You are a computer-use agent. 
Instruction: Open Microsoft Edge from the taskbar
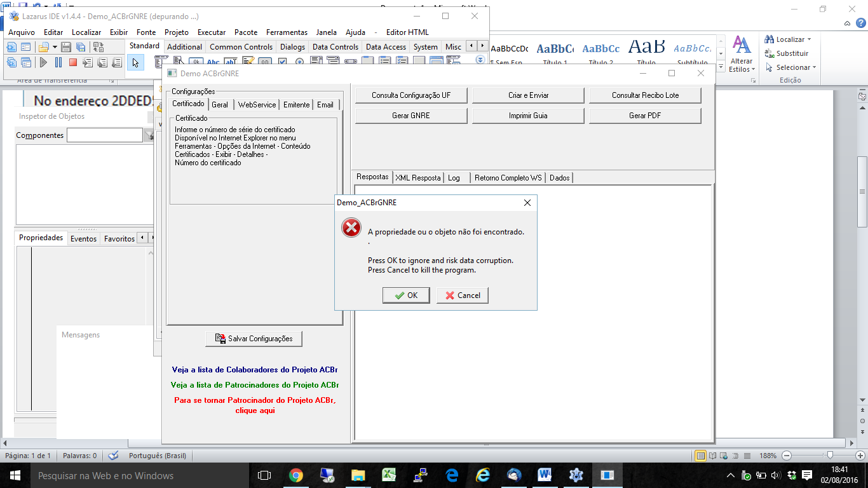point(452,475)
